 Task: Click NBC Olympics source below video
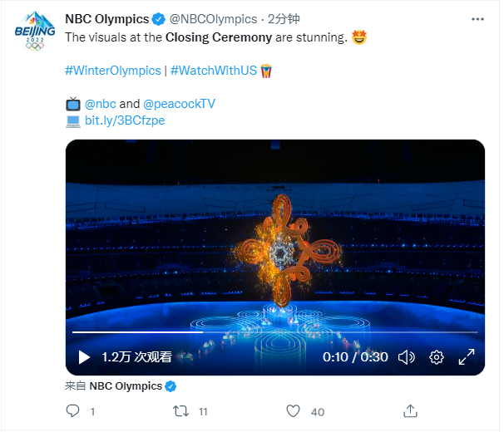coord(126,386)
